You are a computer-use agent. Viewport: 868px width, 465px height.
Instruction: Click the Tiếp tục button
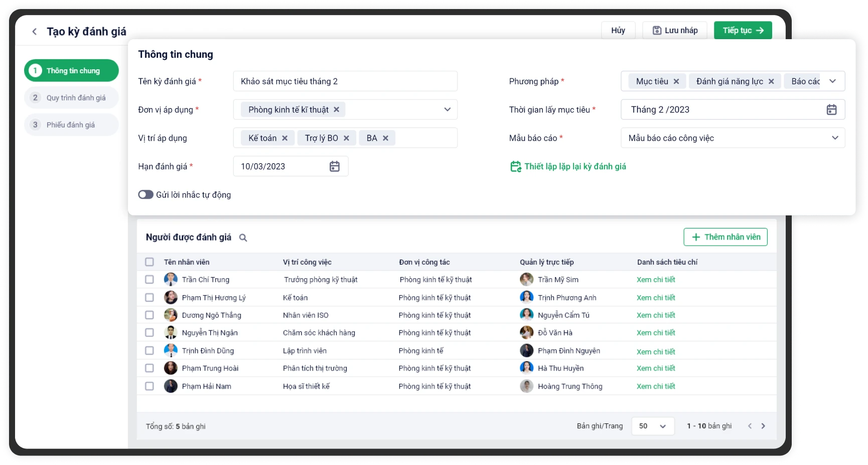(743, 30)
